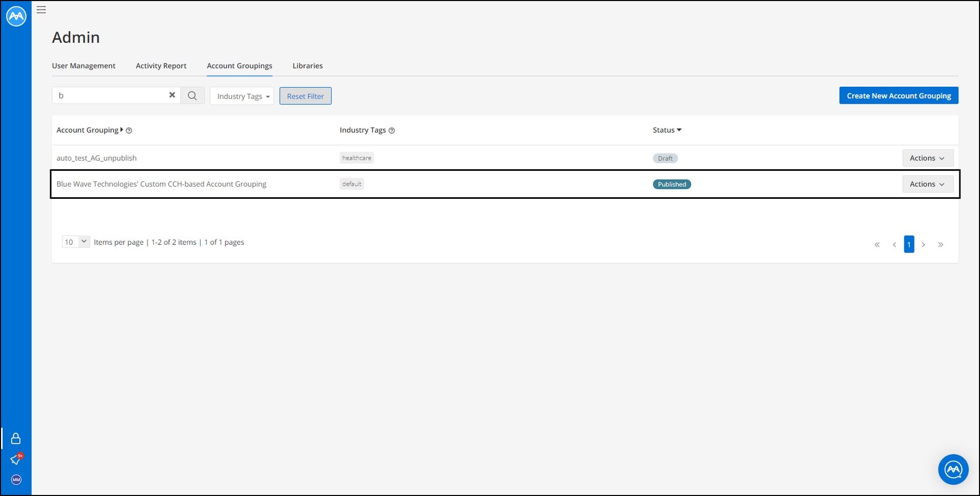Change the items per page dropdown
980x496 pixels.
click(x=76, y=242)
